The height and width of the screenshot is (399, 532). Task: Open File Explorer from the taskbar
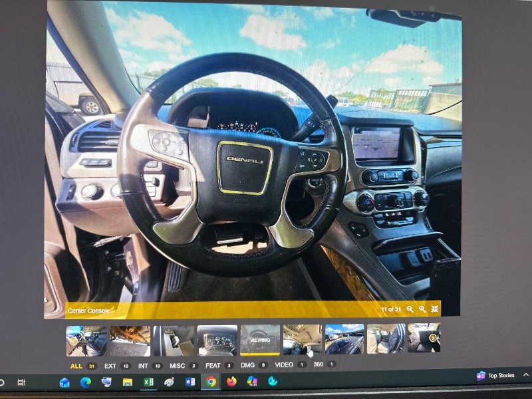128,382
